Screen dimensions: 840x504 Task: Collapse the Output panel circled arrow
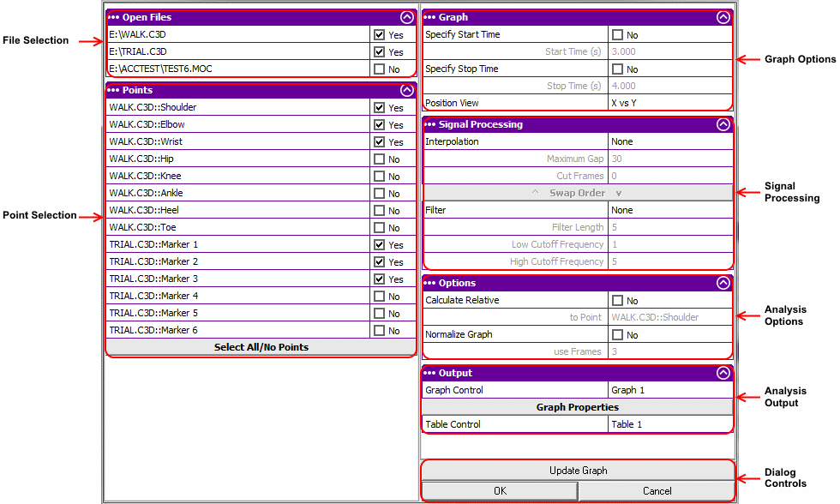coord(723,373)
